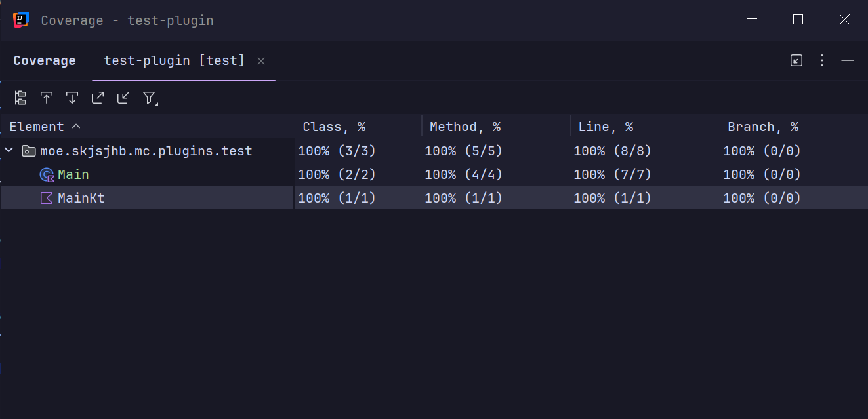Viewport: 868px width, 419px height.
Task: Hide the Coverage tool window panel
Action: (848, 60)
